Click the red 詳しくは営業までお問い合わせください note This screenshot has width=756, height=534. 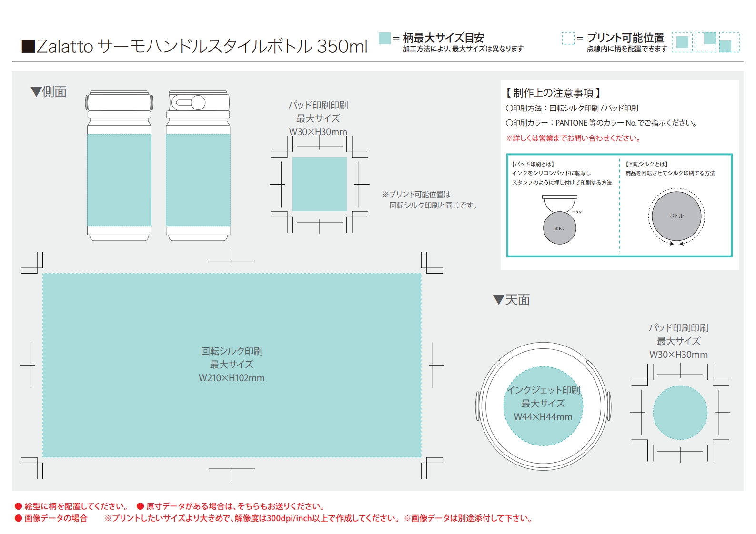(574, 138)
